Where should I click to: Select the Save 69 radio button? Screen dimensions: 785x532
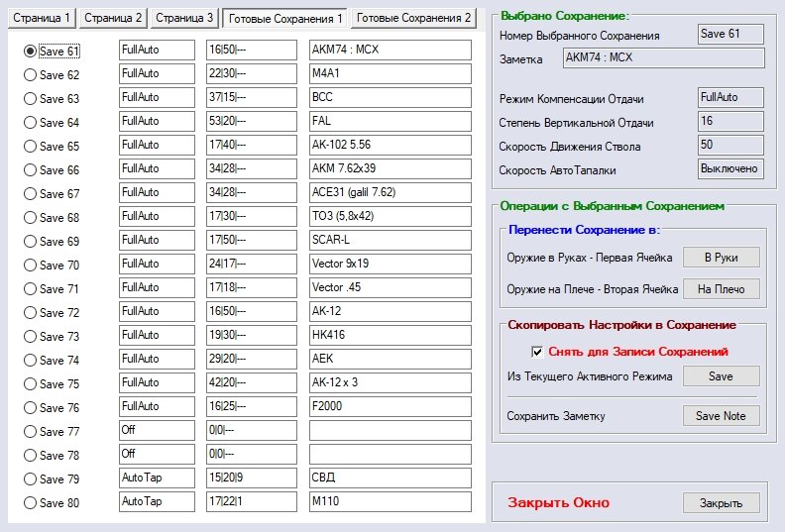pyautogui.click(x=52, y=241)
